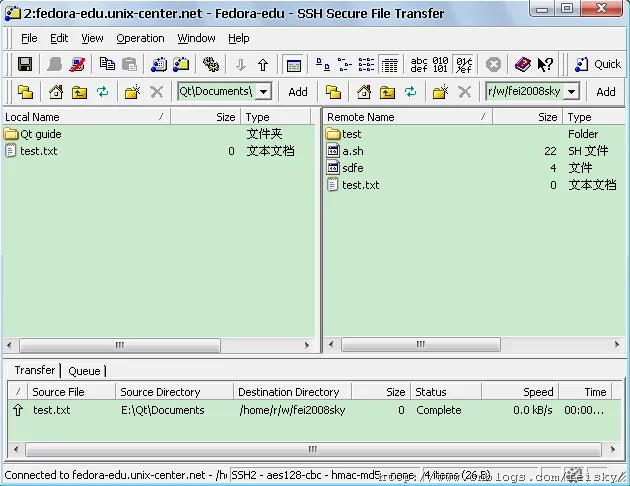Switch to List view mode

point(366,64)
